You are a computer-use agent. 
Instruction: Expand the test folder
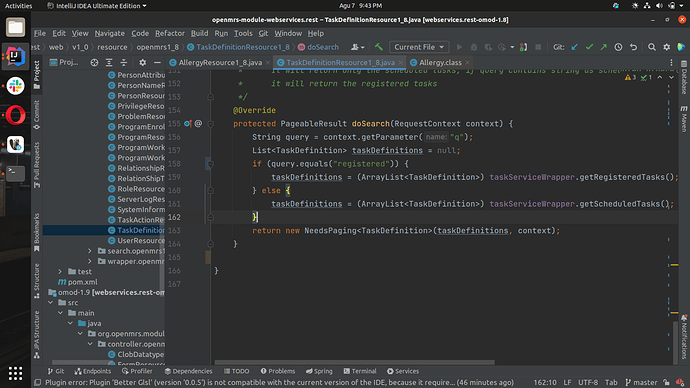(x=60, y=271)
